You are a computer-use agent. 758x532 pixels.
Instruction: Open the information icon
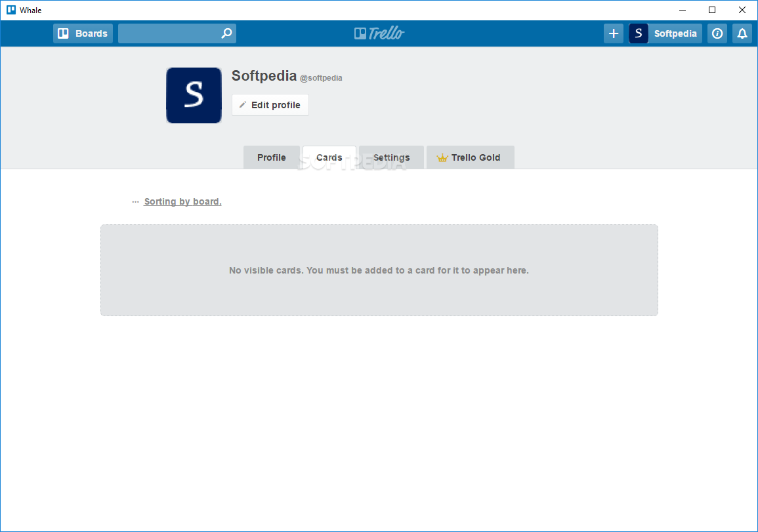tap(717, 33)
